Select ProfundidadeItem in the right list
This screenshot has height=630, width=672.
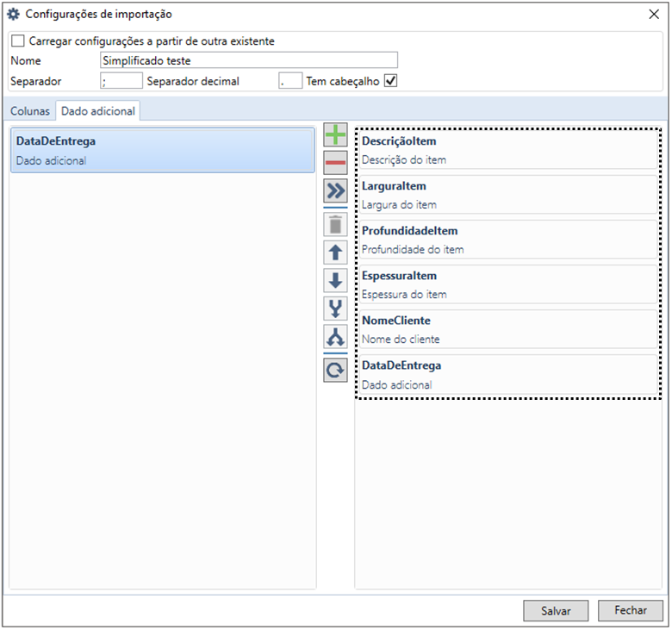pyautogui.click(x=508, y=240)
